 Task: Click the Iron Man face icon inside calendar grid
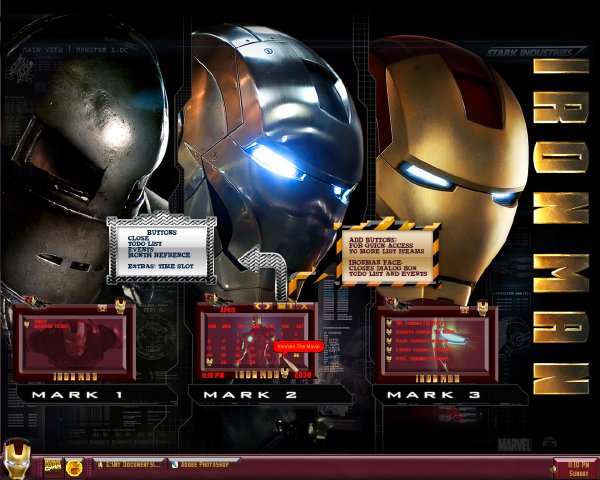pyautogui.click(x=209, y=362)
